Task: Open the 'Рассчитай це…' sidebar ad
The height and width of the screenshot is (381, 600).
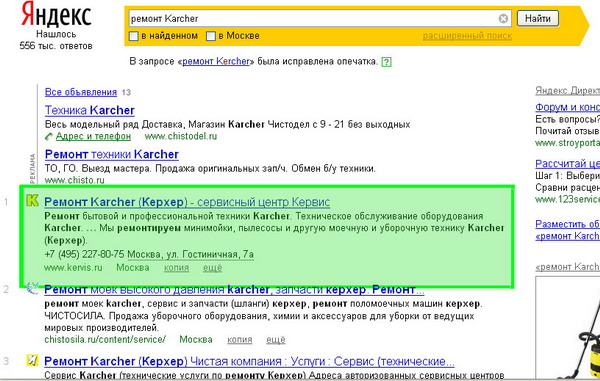Action: (567, 164)
